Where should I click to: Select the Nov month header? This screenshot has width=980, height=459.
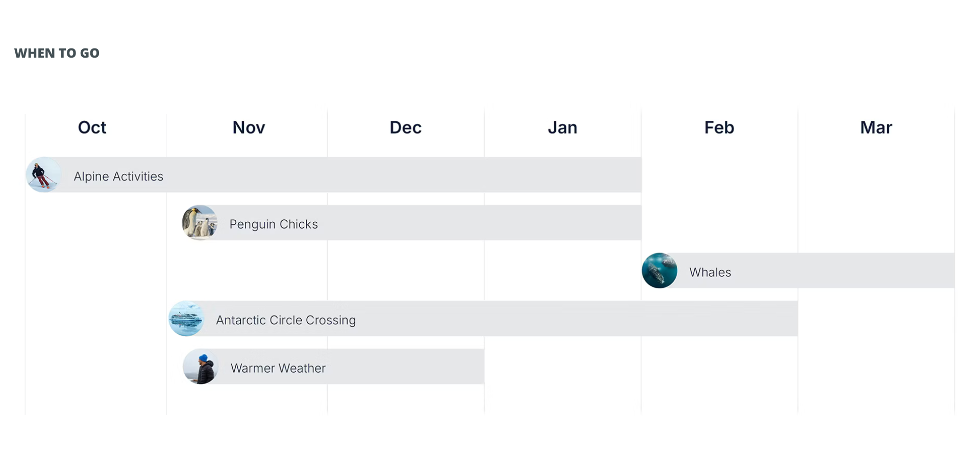pos(249,127)
